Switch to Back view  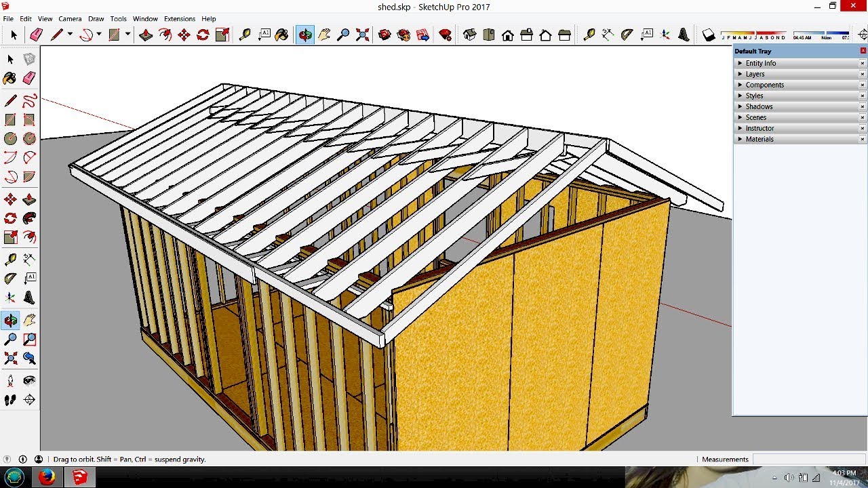tap(545, 35)
